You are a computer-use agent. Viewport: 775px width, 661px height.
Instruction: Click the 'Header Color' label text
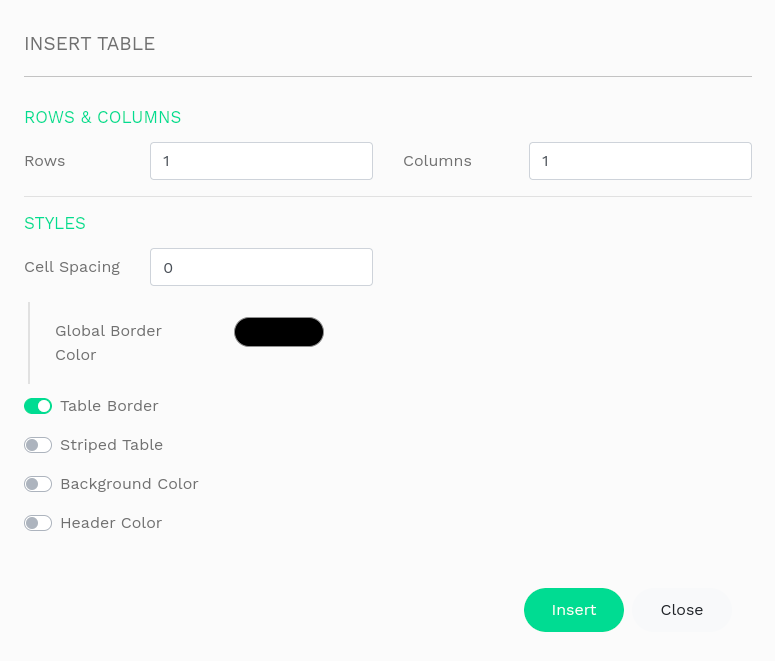point(111,523)
